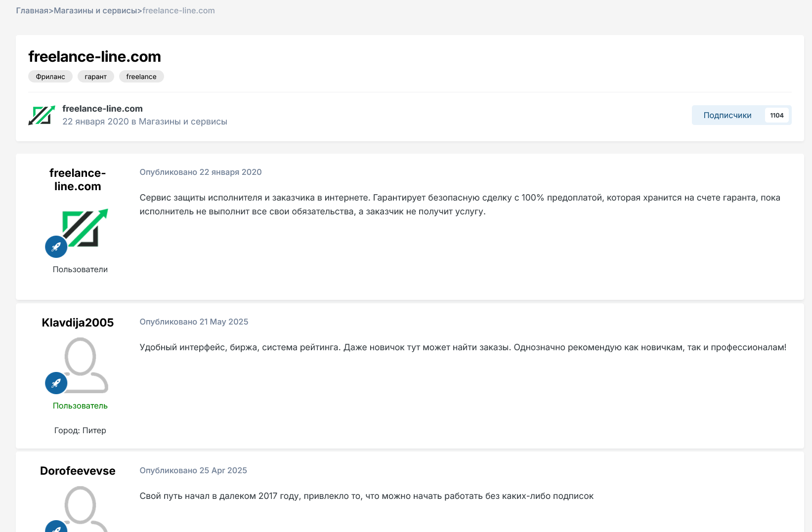Click rocket badge on Klavdija2005 avatar
The height and width of the screenshot is (532, 812).
click(56, 383)
